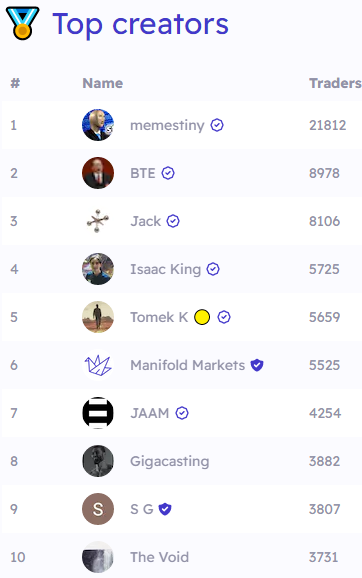The width and height of the screenshot is (362, 578).
Task: Click the shield badge next to Manifold Markets
Action: pyautogui.click(x=257, y=365)
